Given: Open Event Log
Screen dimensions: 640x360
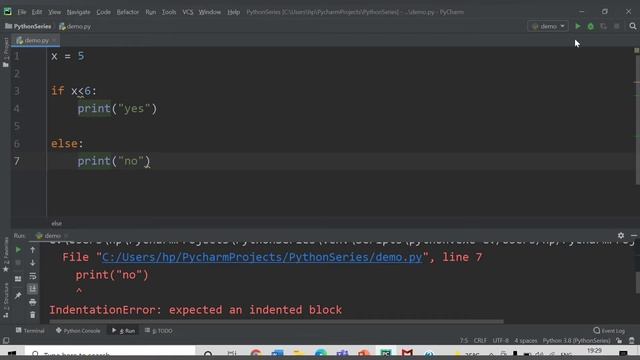Looking at the screenshot, I should click(x=609, y=331).
